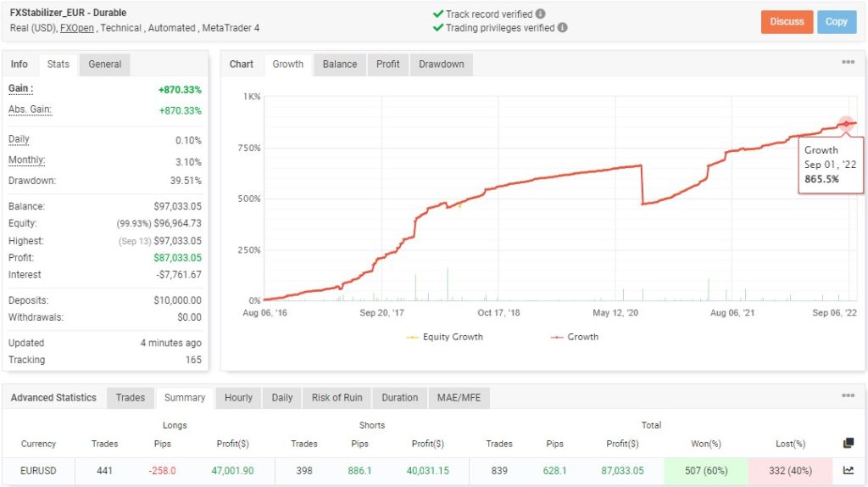Open the EURUSD row chart icon
The image size is (868, 487).
(x=848, y=470)
